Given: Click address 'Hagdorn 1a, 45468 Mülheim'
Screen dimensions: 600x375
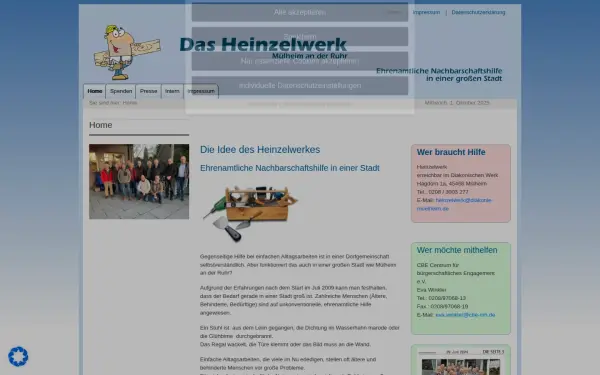Looking at the screenshot, I should 452,183.
